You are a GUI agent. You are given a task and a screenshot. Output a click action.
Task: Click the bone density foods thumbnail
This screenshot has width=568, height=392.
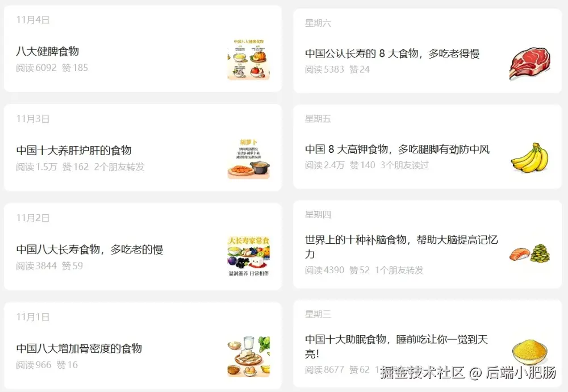click(x=249, y=357)
